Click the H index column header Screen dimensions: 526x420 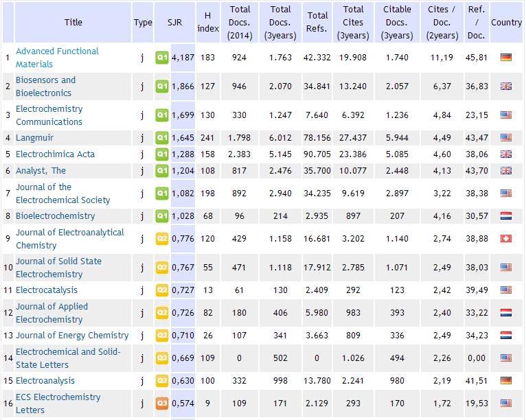click(x=208, y=23)
